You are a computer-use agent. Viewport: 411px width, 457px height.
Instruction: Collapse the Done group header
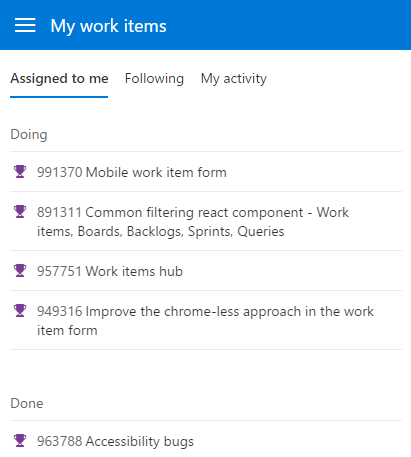27,403
